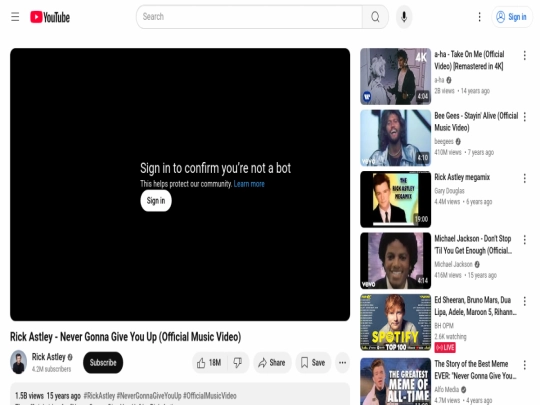Click the red LIVE badge
This screenshot has width=540, height=405.
445,347
